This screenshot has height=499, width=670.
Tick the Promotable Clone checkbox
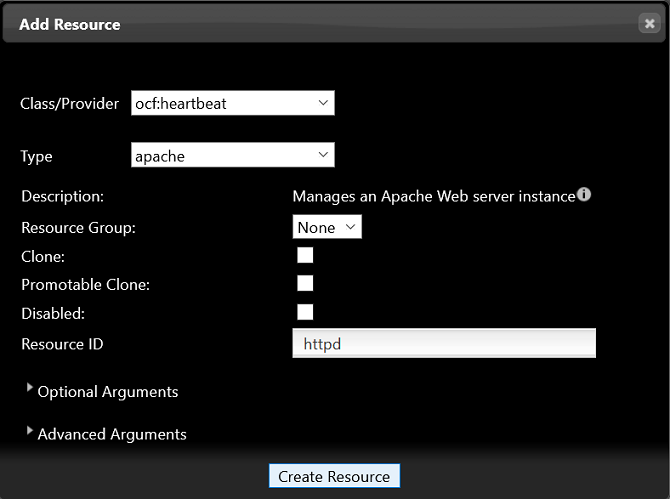(x=305, y=283)
